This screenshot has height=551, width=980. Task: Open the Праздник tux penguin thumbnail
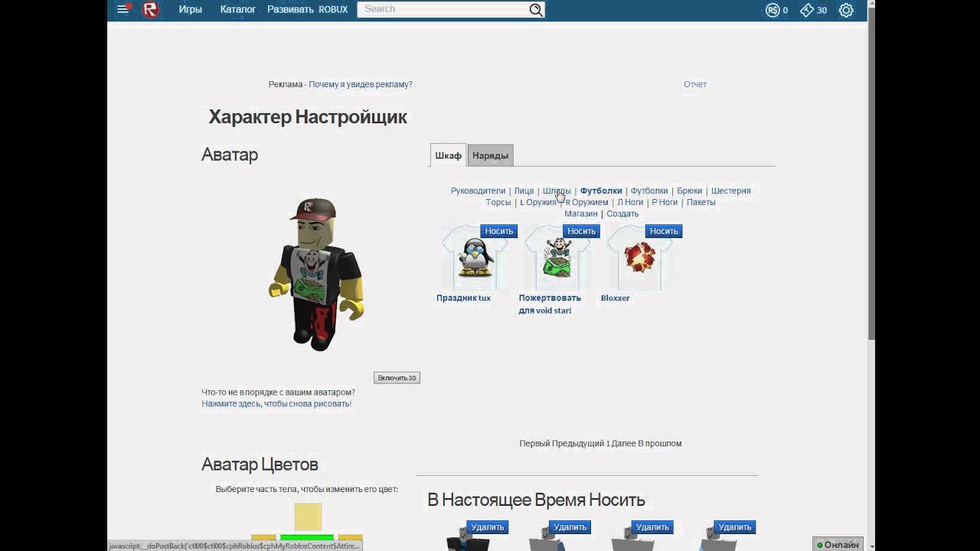475,258
